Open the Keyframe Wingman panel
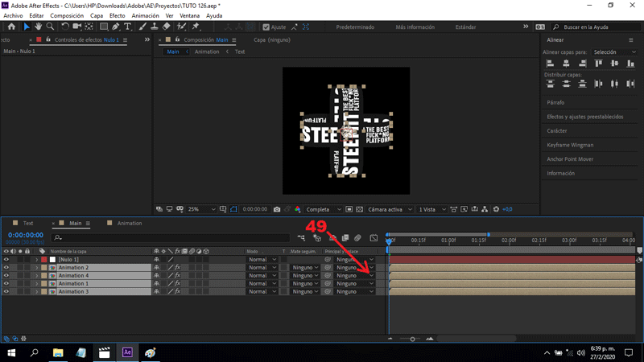The width and height of the screenshot is (644, 362). tap(570, 145)
